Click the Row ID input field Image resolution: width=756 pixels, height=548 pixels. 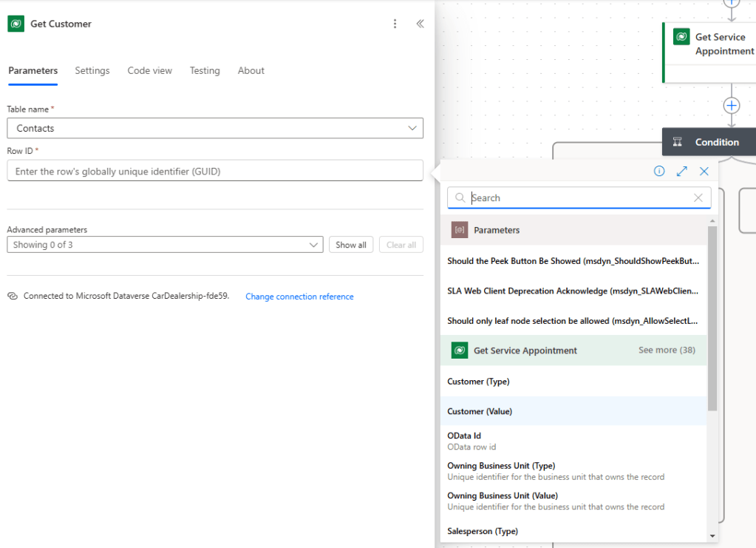click(x=214, y=171)
